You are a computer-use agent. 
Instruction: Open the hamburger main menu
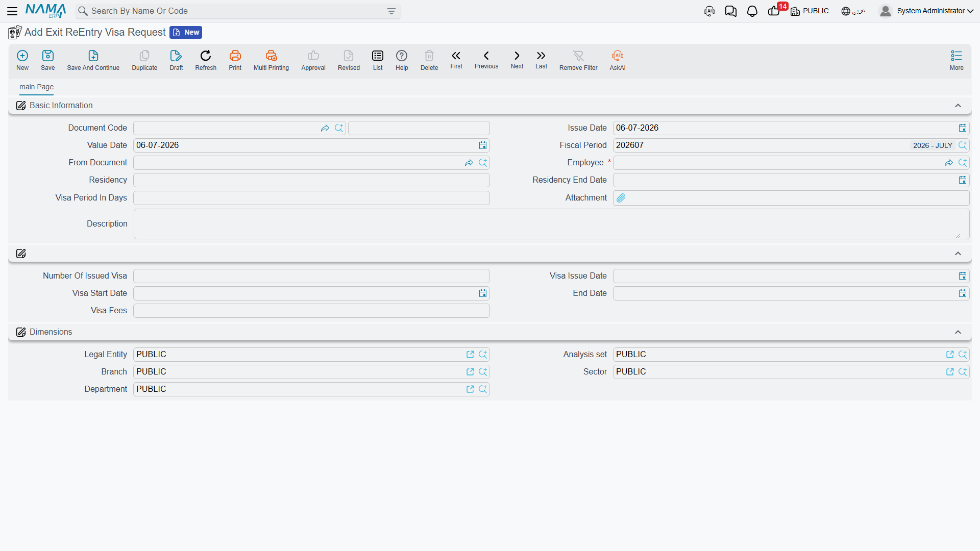(12, 11)
